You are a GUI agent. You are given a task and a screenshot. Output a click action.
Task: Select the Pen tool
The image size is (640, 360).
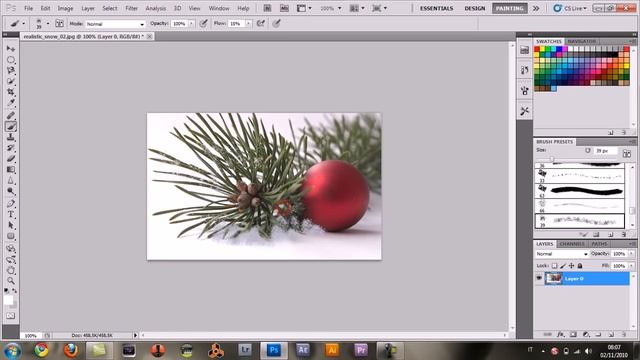click(x=11, y=204)
